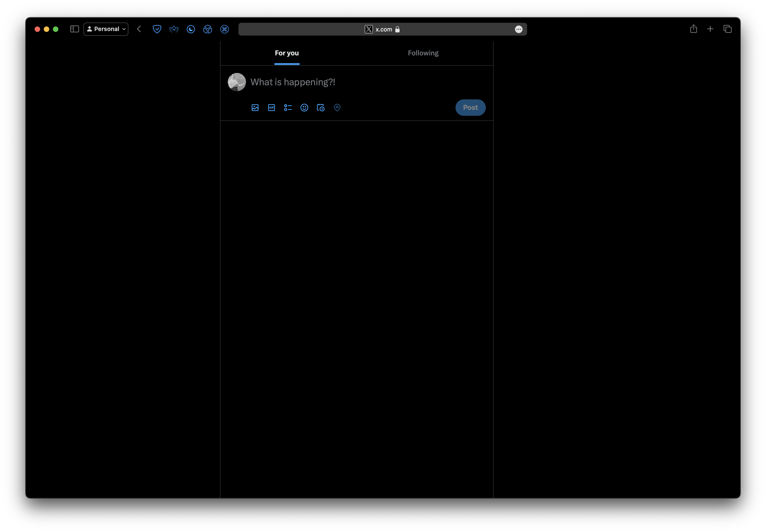The image size is (766, 532).
Task: Add a photo with the media icon
Action: [255, 107]
